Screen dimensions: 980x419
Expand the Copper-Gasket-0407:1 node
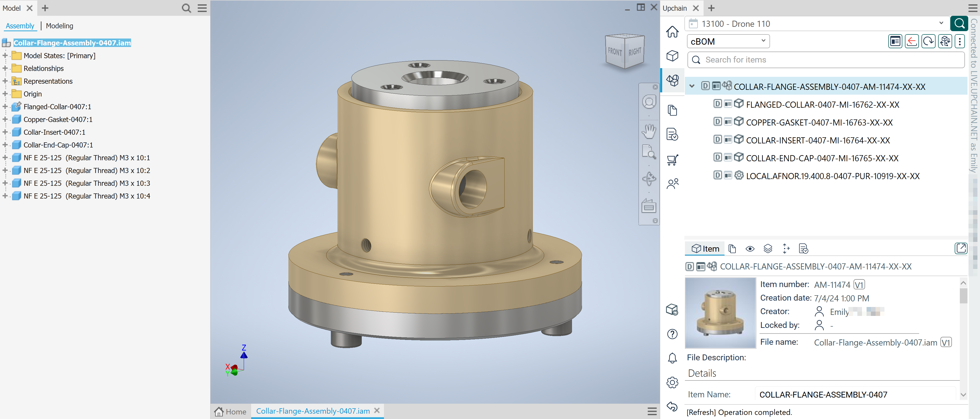(5, 119)
